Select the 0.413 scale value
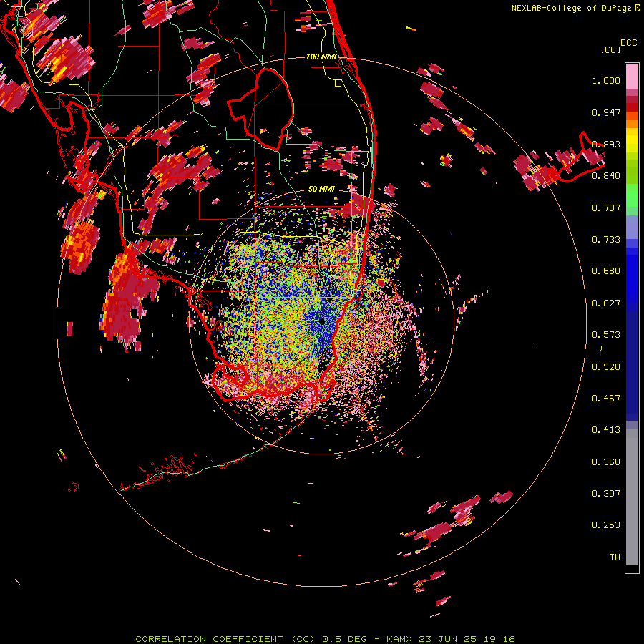Screen dimensions: 644x644 pos(606,430)
